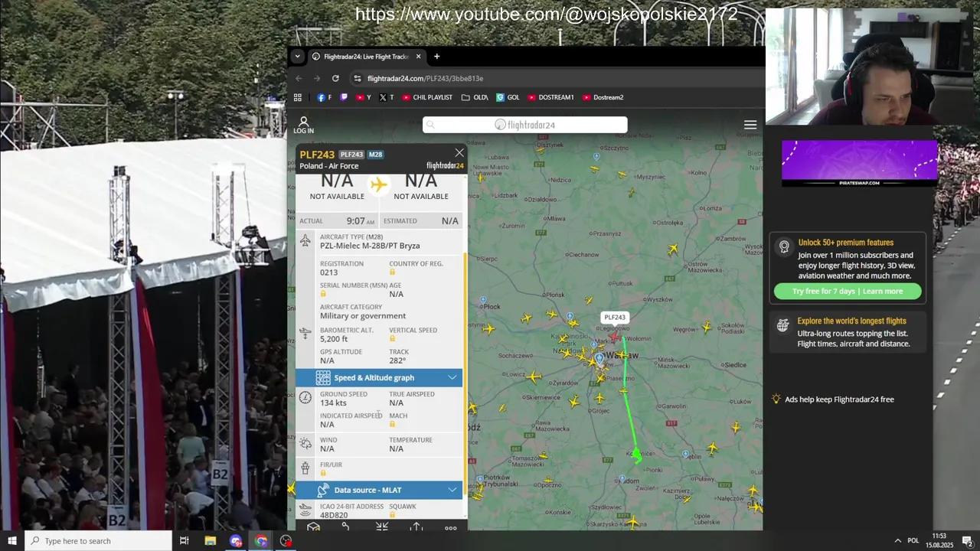This screenshot has height=551, width=980.
Task: Click the route icon in bottom panel toolbar
Action: click(x=346, y=527)
